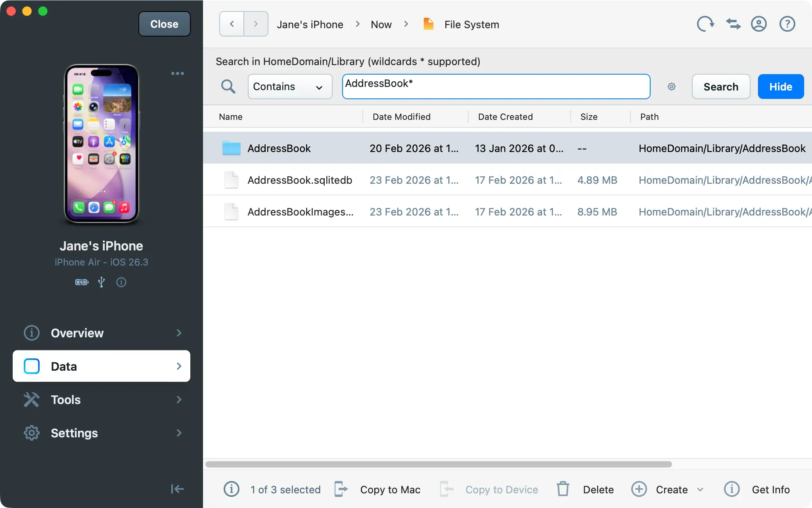Hide the search panel
The width and height of the screenshot is (812, 508).
(x=780, y=87)
